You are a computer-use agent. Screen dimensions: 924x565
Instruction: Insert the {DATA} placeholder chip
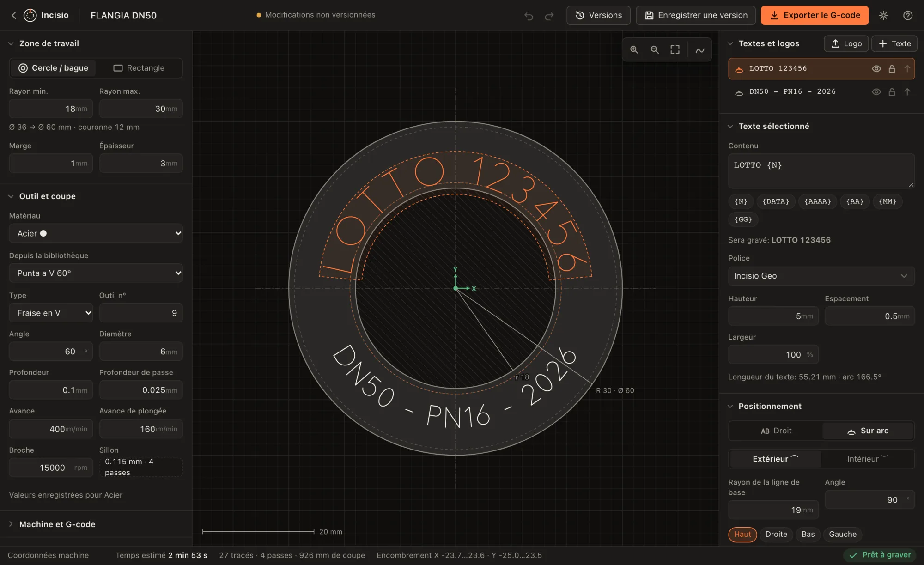[x=776, y=201]
